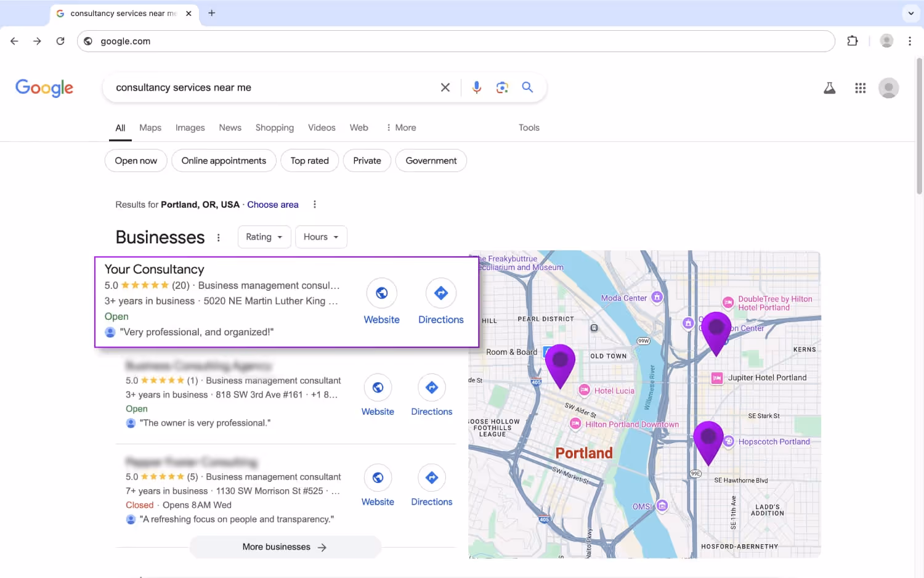Viewport: 924px width, 578px height.
Task: Switch to the Shopping tab
Action: click(275, 128)
